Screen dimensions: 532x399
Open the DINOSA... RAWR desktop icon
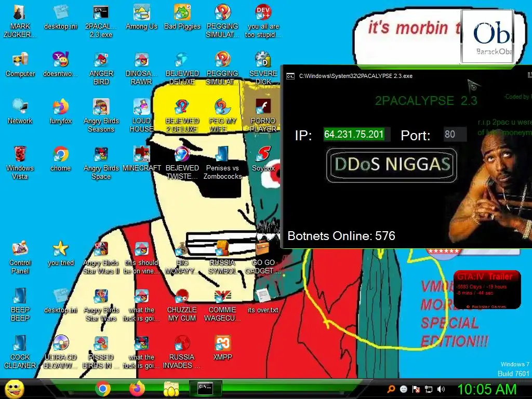point(141,68)
